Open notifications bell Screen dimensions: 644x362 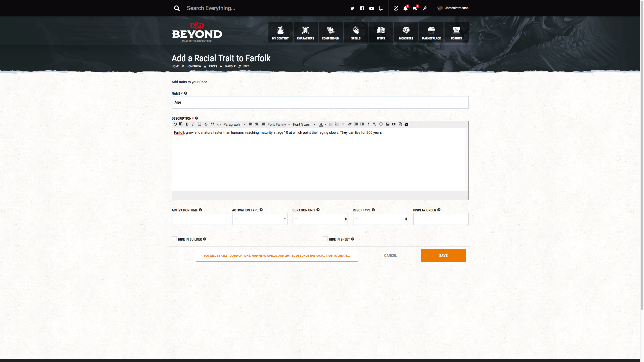406,8
